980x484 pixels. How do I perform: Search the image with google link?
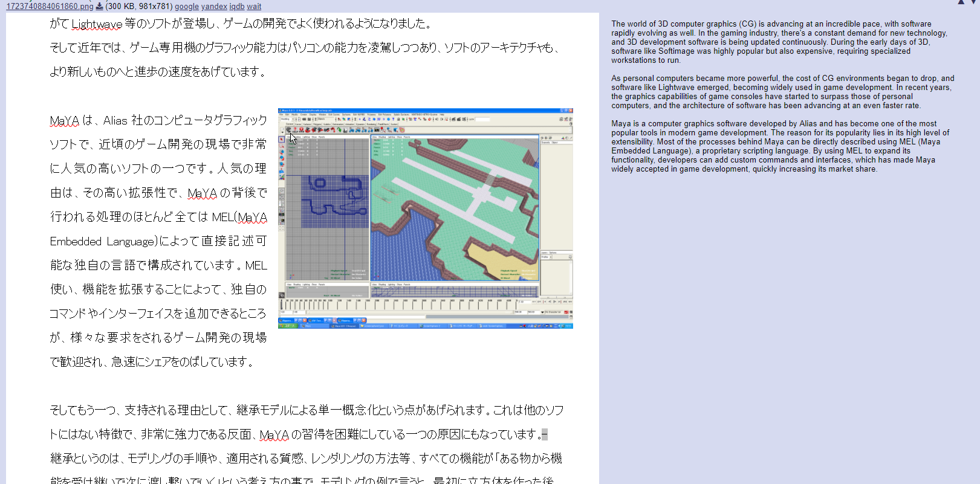(x=187, y=6)
